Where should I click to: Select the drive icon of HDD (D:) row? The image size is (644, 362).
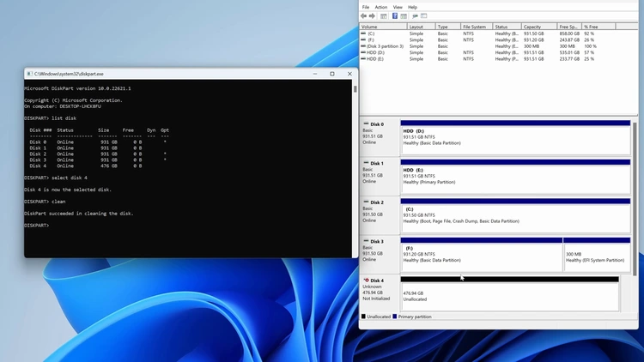pyautogui.click(x=363, y=52)
